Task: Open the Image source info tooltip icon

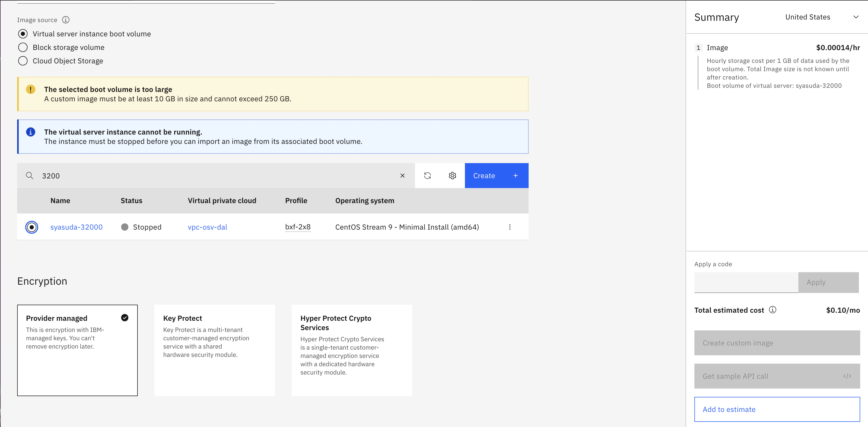Action: (x=66, y=20)
